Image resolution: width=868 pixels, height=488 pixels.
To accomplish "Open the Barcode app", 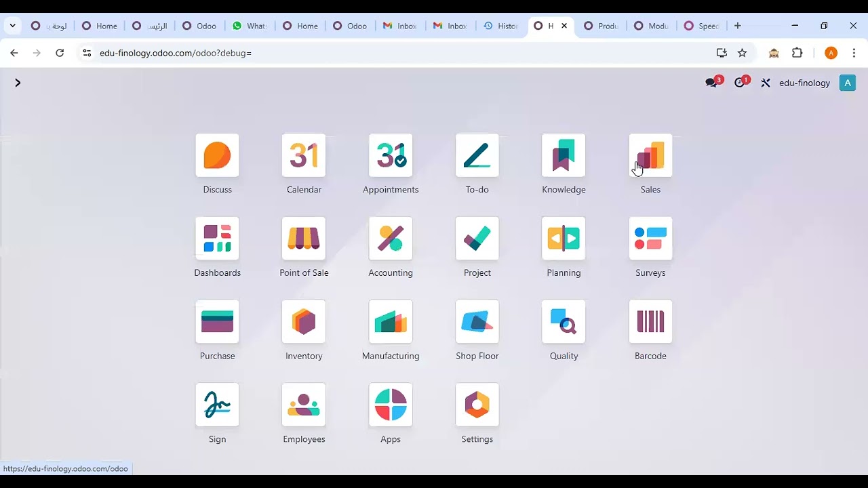I will pyautogui.click(x=650, y=322).
